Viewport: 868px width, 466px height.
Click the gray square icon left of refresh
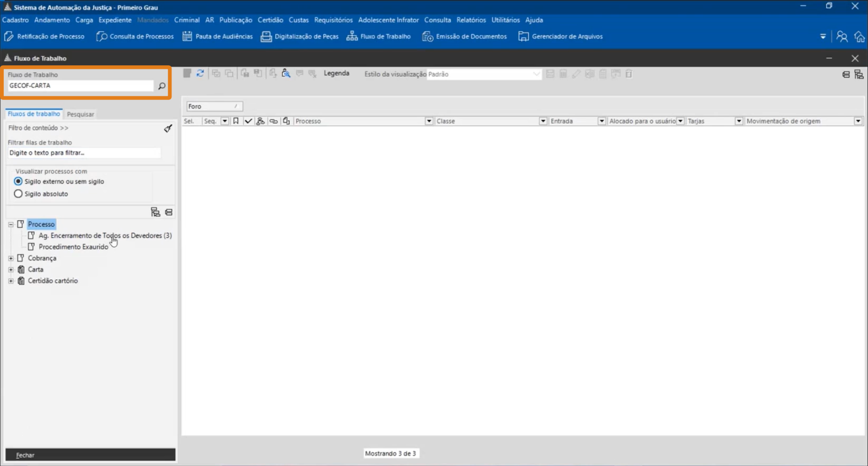coord(187,74)
